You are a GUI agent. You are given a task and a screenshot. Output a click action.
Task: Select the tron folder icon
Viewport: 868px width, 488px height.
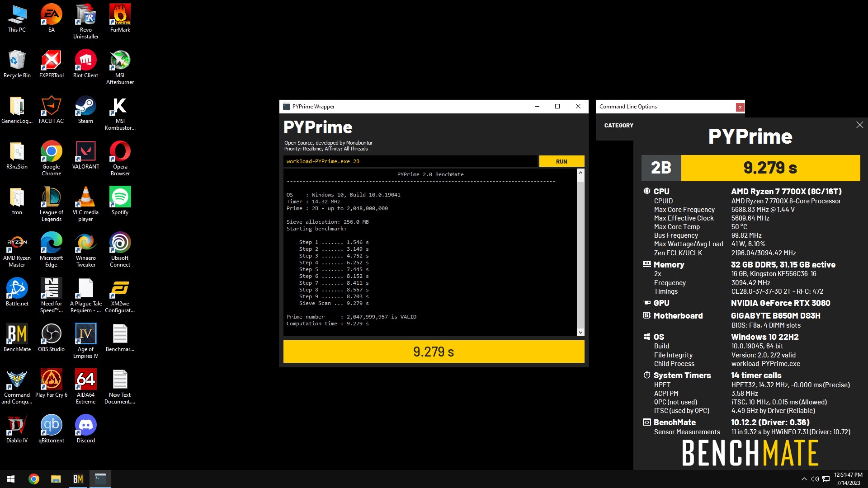point(17,201)
